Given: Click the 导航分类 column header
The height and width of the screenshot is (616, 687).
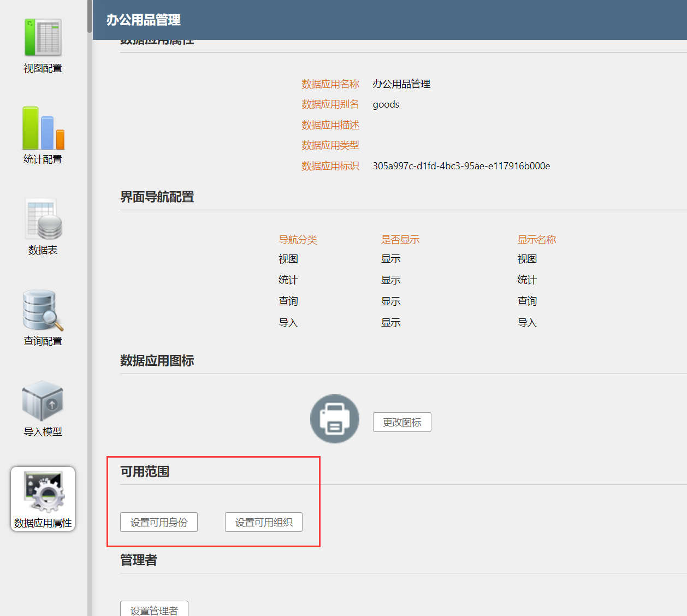Looking at the screenshot, I should [x=298, y=240].
